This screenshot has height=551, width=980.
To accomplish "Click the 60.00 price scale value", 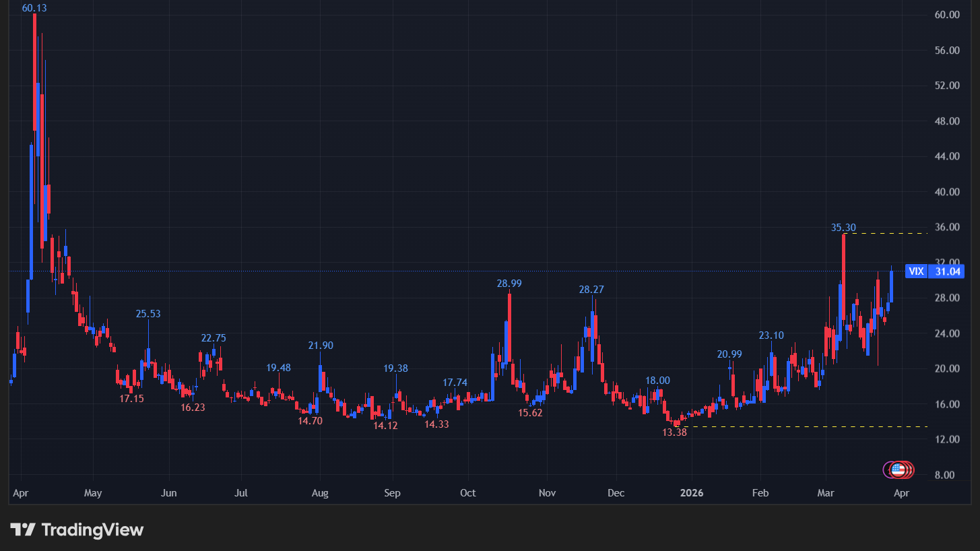I will point(947,15).
